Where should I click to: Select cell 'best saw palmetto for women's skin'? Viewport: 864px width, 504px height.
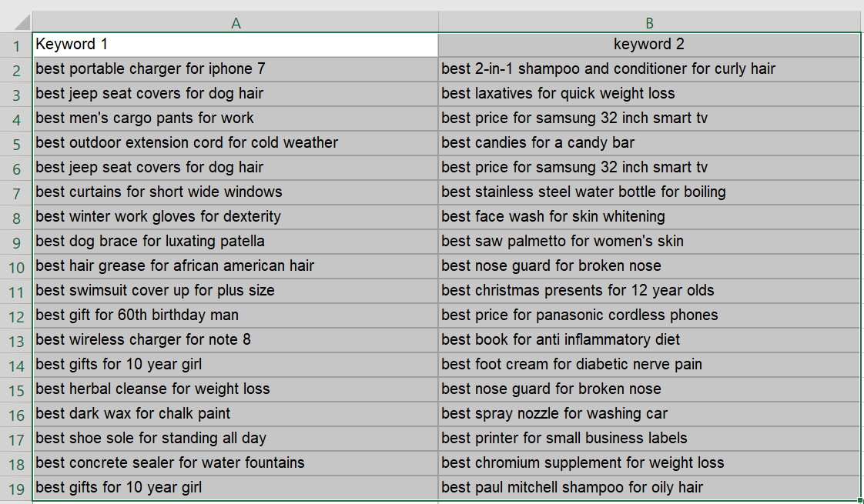click(x=649, y=242)
